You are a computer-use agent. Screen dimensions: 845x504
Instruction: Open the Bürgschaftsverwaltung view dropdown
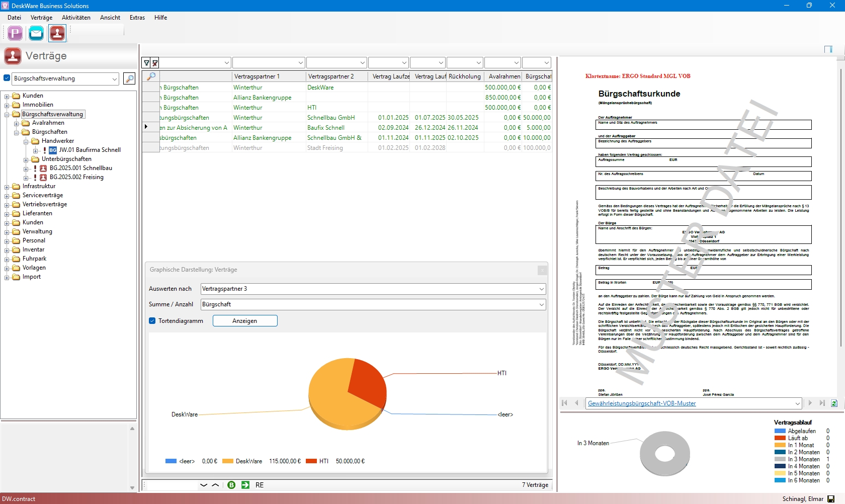(x=115, y=78)
